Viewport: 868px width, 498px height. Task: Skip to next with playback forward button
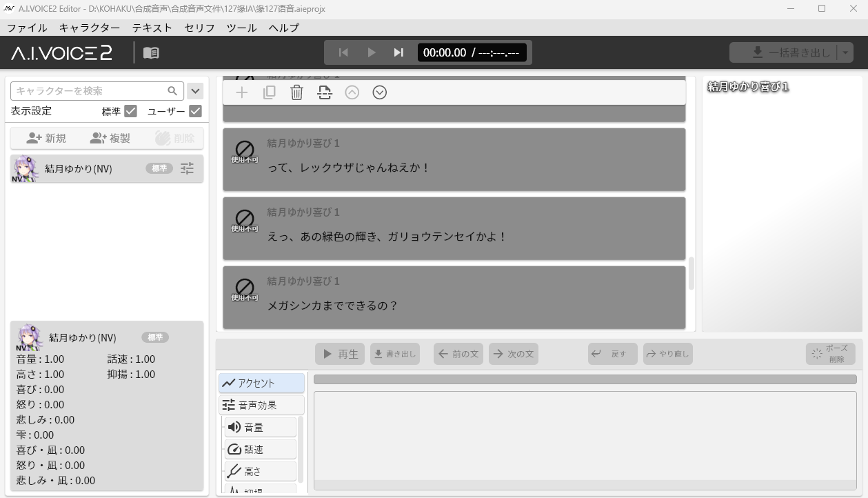(398, 52)
